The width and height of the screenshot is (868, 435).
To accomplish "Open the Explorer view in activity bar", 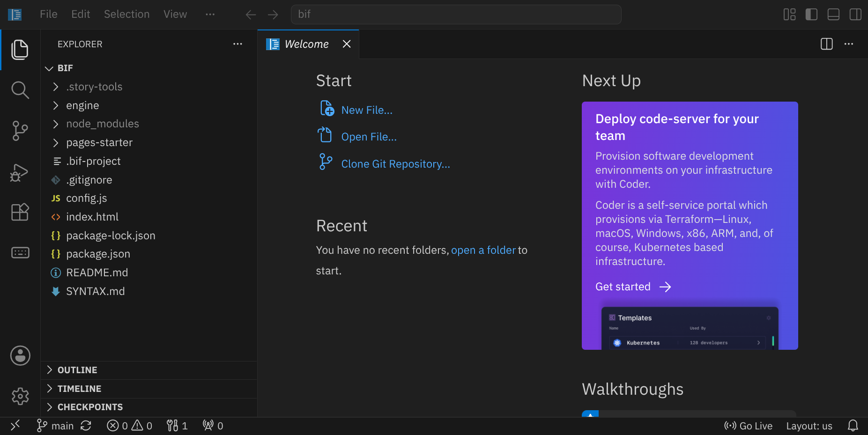I will (20, 50).
